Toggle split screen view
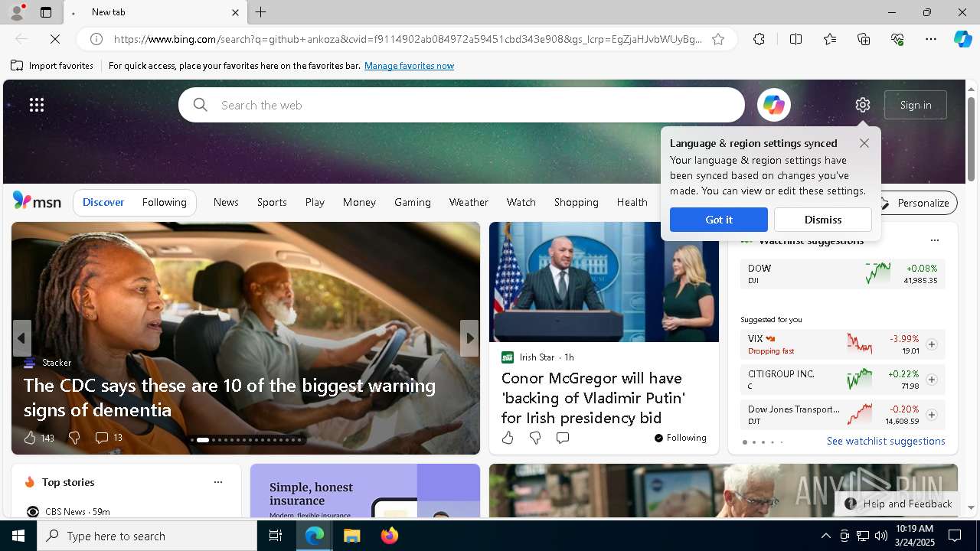Image resolution: width=980 pixels, height=551 pixels. point(795,39)
